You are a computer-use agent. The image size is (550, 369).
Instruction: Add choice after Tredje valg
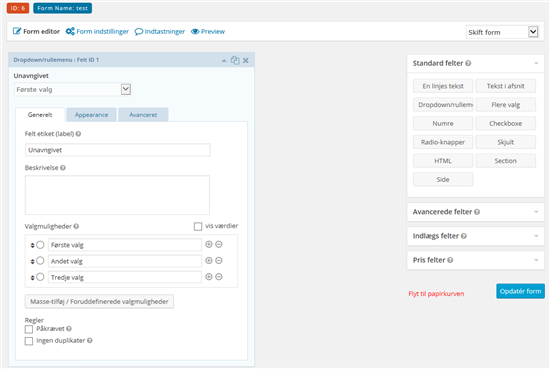click(x=209, y=277)
